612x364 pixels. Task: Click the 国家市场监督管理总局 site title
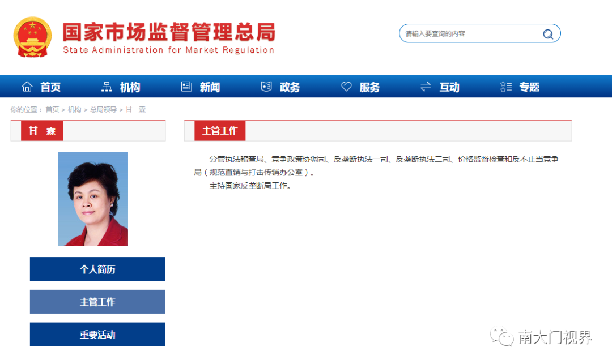coord(169,32)
